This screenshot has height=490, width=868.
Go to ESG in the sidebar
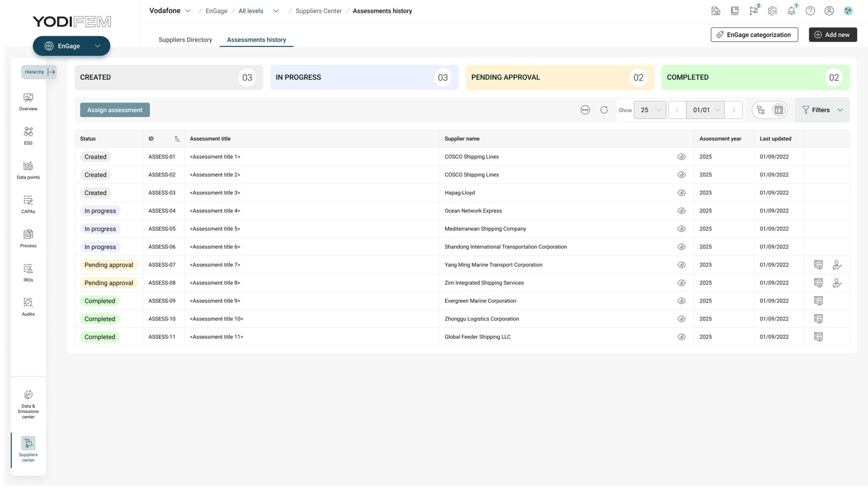[28, 136]
